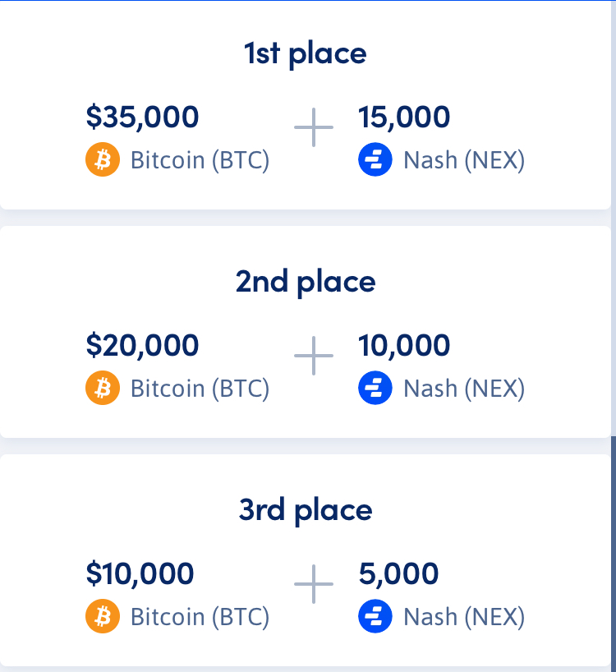Click the 10,000 Nash prize amount
Viewport: 616px width, 672px height.
[x=404, y=345]
